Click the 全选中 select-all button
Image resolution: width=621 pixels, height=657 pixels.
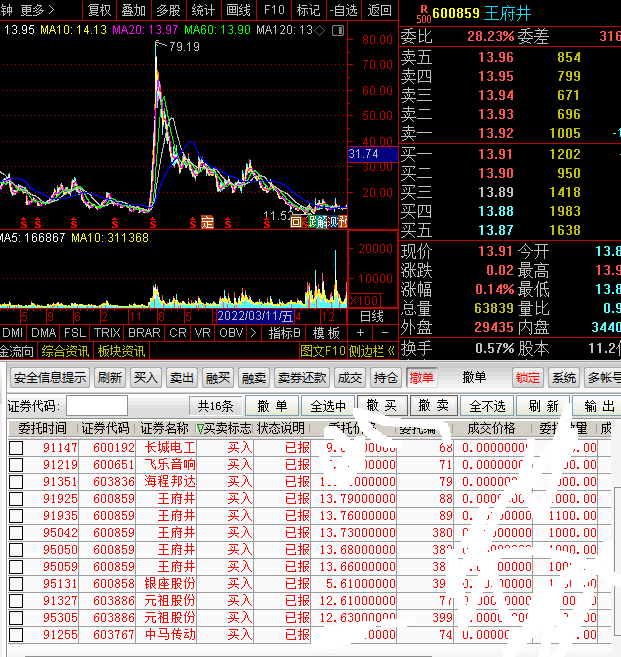tap(328, 406)
